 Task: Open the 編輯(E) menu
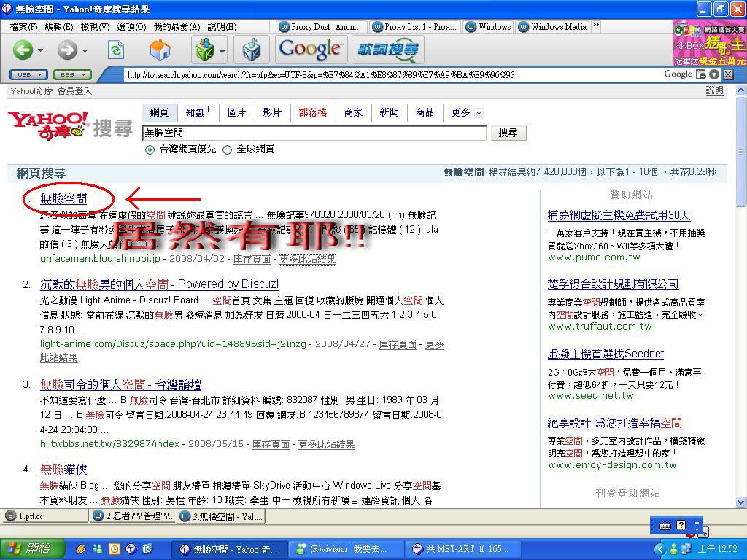[58, 27]
